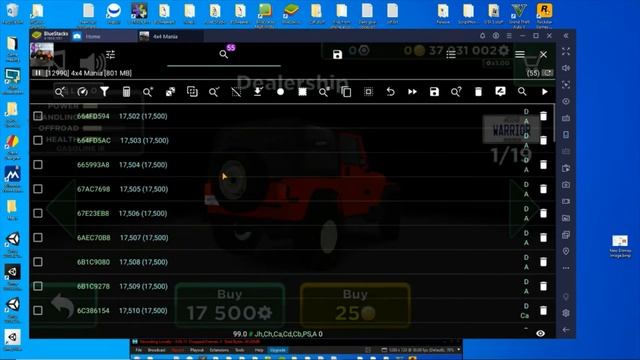Image resolution: width=640 pixels, height=360 pixels.
Task: Check the box for address 67AC7698
Action: (38, 189)
